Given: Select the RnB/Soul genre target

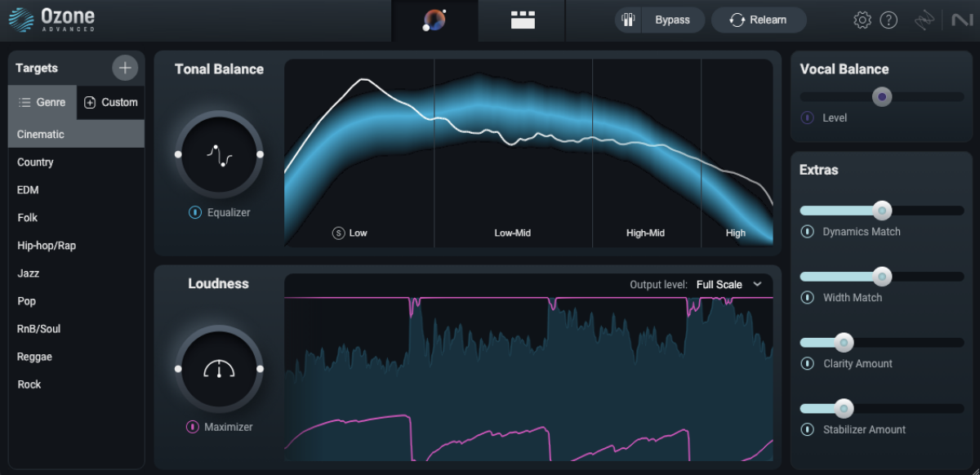Looking at the screenshot, I should point(76,328).
